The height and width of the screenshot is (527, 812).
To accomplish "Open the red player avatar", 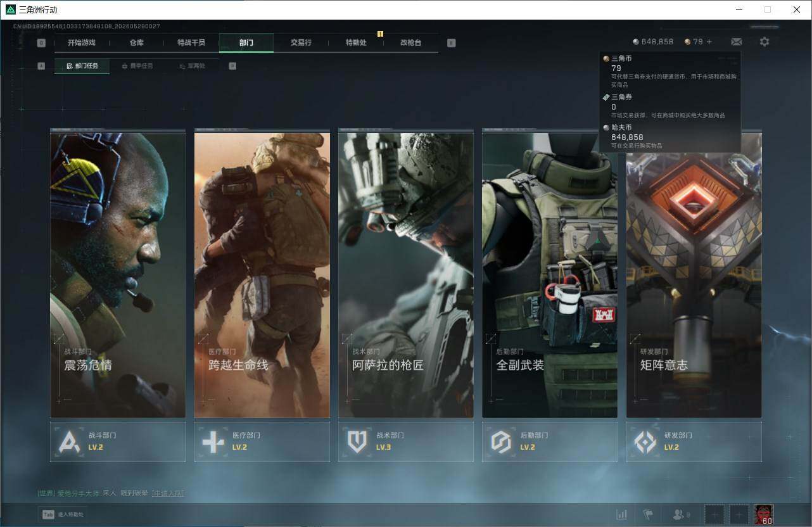I will point(764,515).
